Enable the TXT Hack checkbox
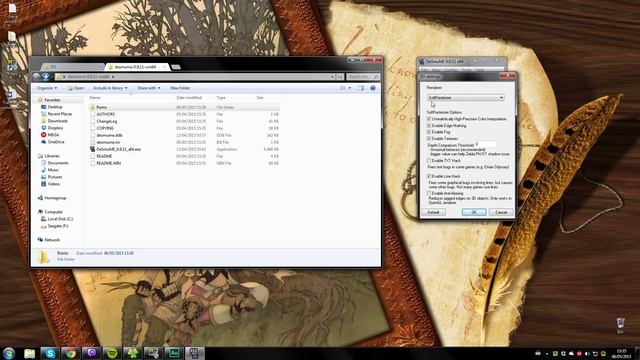Image resolution: width=640 pixels, height=360 pixels. [x=429, y=160]
